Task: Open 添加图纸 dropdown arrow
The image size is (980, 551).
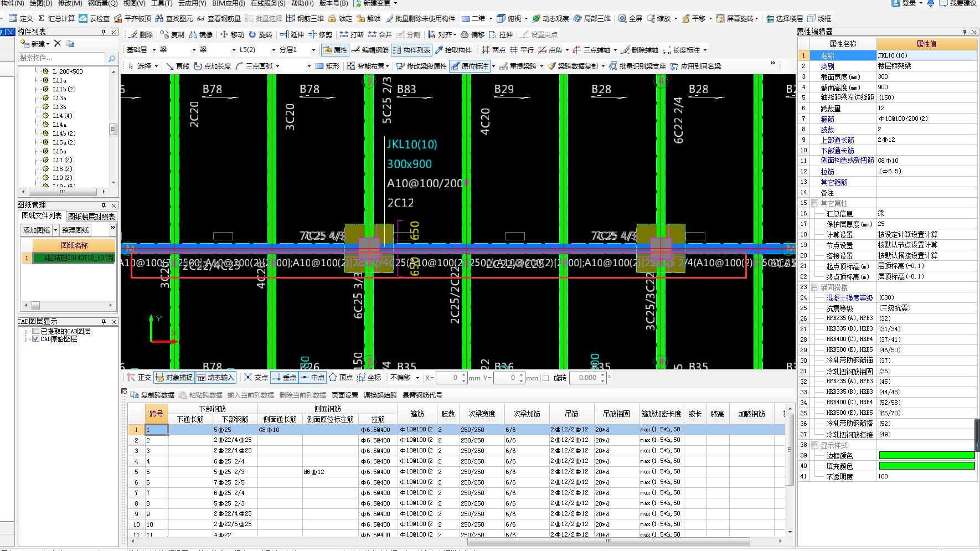Action: pyautogui.click(x=55, y=230)
